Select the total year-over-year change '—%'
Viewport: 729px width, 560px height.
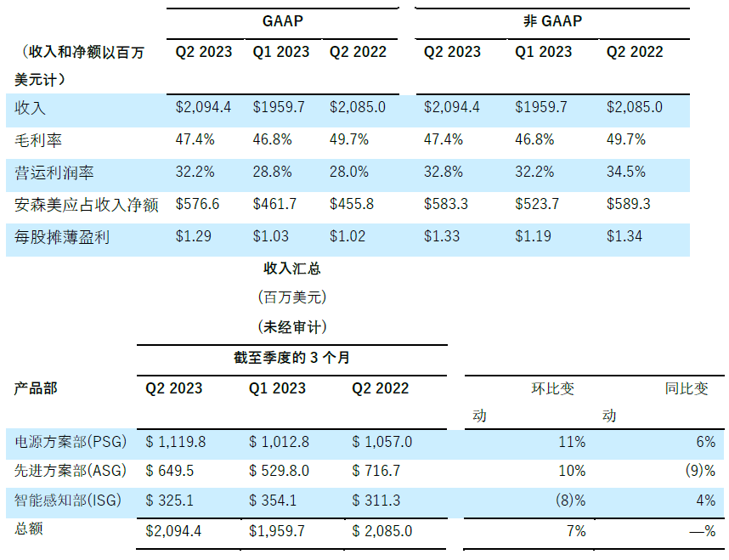[x=703, y=531]
